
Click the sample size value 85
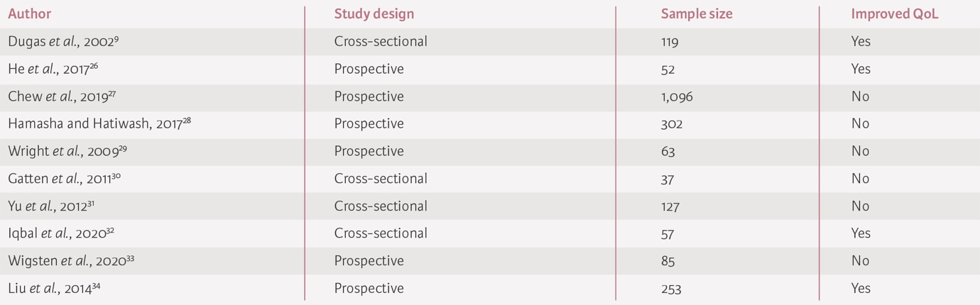coord(668,261)
